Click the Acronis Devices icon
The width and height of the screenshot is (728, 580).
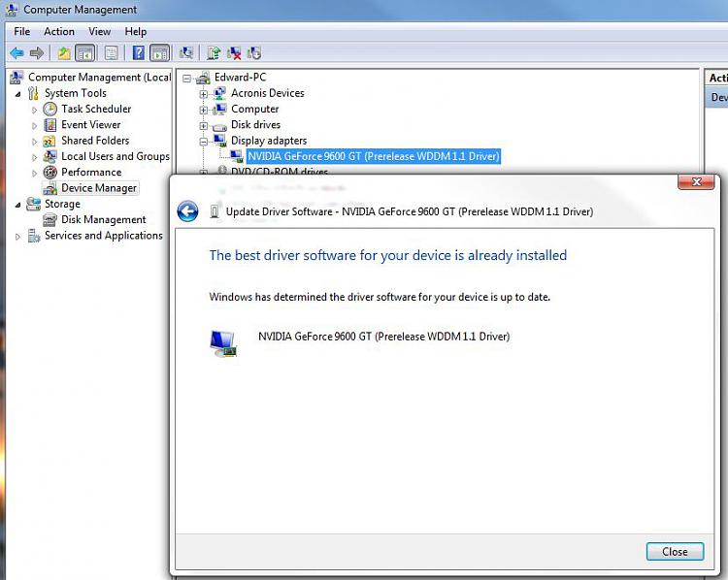(219, 93)
